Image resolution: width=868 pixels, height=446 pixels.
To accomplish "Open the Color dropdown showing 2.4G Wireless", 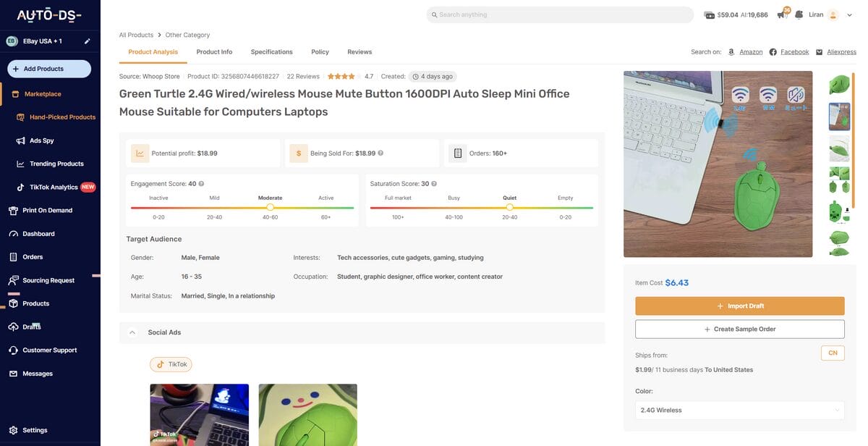I will click(739, 411).
